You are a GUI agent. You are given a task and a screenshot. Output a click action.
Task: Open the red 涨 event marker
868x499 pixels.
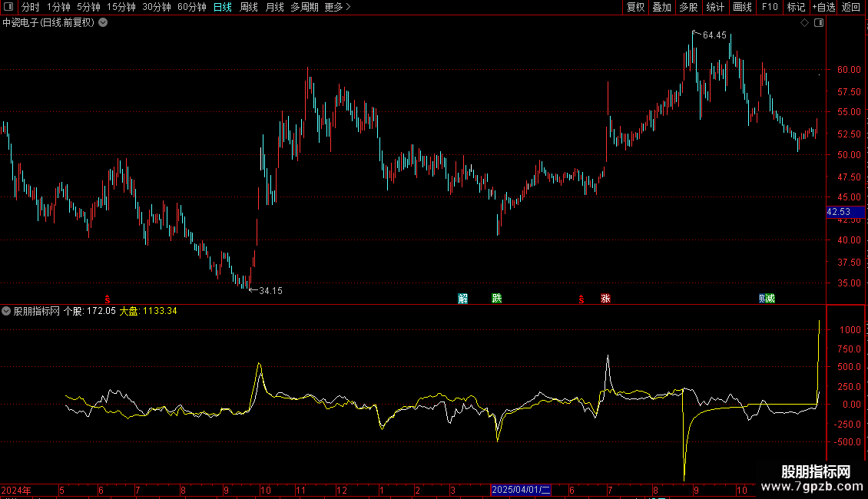(605, 299)
